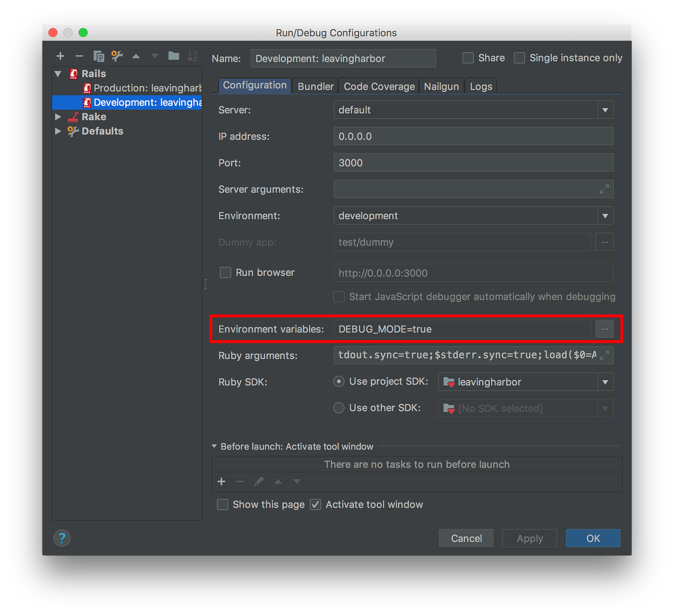Collapse the Rails tree node
This screenshot has height=616, width=674.
point(58,73)
